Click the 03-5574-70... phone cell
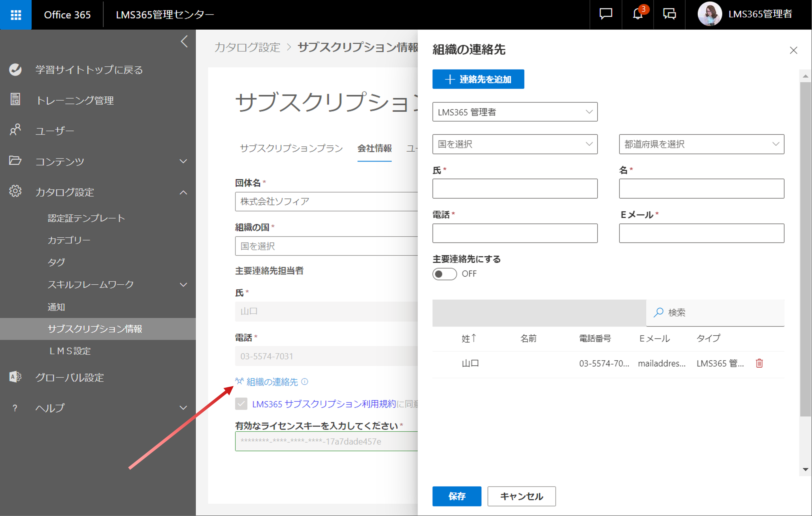This screenshot has height=516, width=812. tap(604, 363)
